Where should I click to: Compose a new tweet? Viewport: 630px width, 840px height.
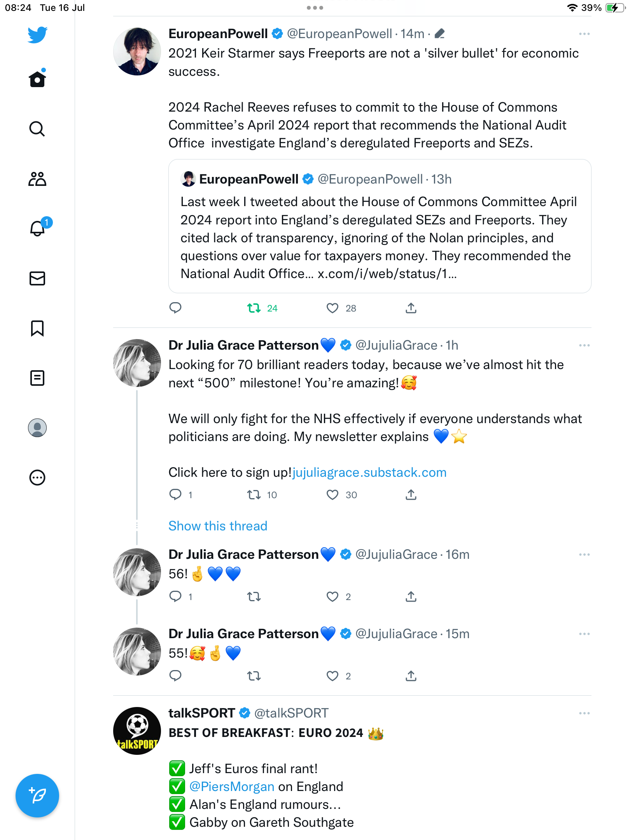pyautogui.click(x=37, y=796)
